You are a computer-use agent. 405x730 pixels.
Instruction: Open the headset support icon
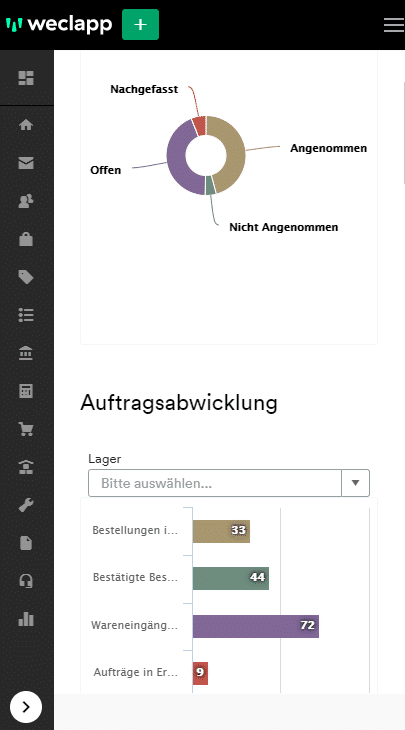(x=26, y=581)
